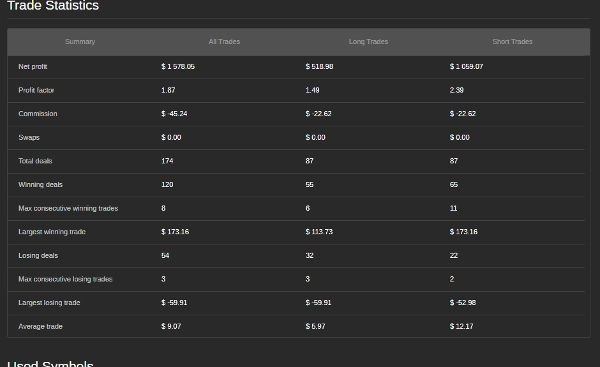Click Short Trades losing deals 22
This screenshot has height=367, width=600.
tap(453, 256)
